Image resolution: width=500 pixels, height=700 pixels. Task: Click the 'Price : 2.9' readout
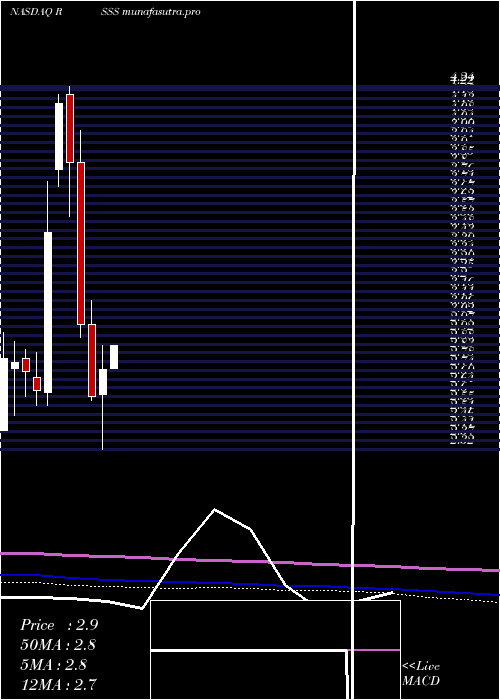click(x=59, y=625)
